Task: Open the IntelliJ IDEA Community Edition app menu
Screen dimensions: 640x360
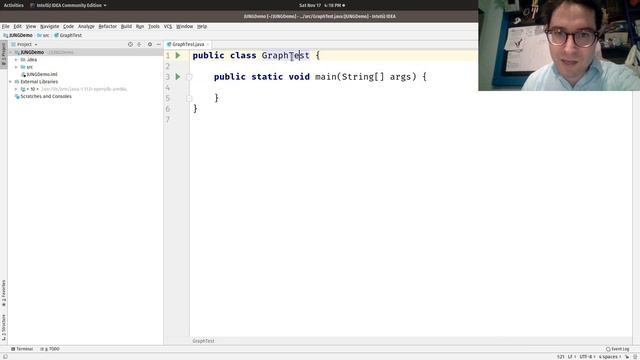Action: coord(69,5)
